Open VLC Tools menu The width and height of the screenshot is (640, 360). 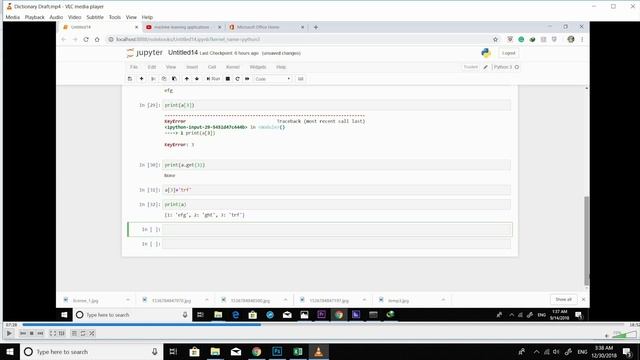(x=115, y=17)
